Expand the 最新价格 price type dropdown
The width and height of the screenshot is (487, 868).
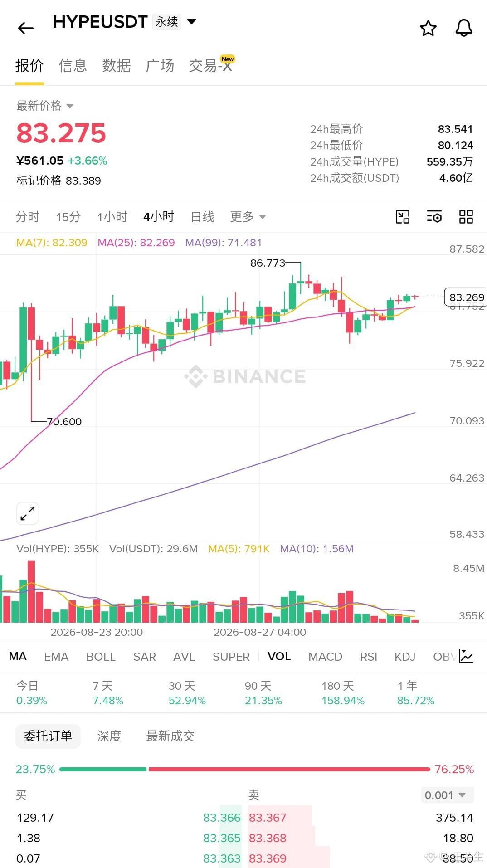click(x=44, y=106)
